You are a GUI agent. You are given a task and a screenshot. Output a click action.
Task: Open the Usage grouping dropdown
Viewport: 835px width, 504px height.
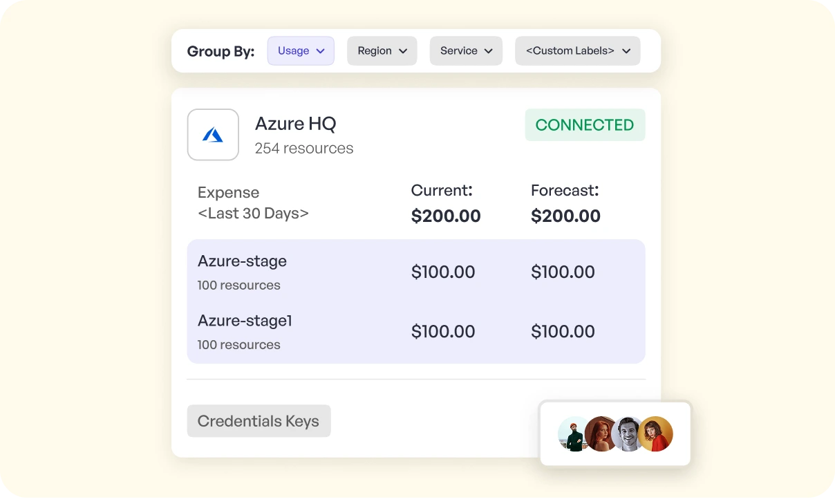tap(301, 50)
